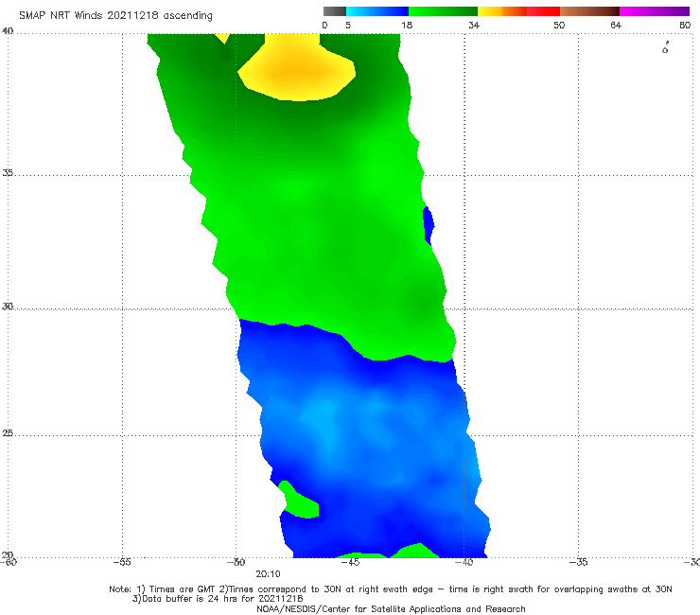The width and height of the screenshot is (700, 615).
Task: Click the blue segment of the color bar
Action: pos(377,11)
